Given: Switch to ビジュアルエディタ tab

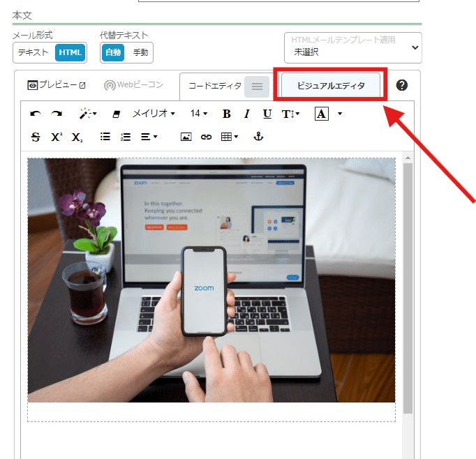Looking at the screenshot, I should [331, 86].
